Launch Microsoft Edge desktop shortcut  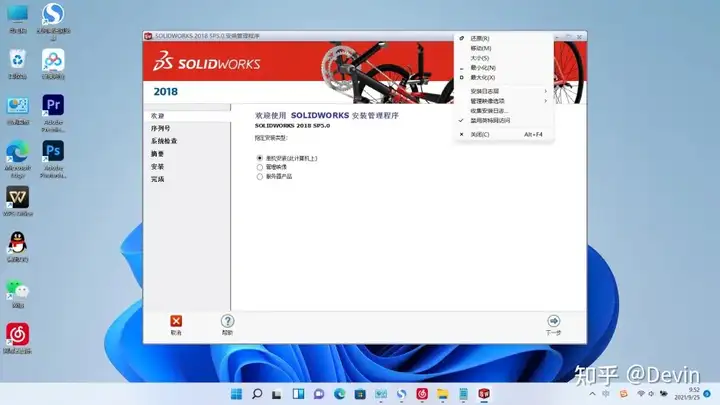pos(17,159)
